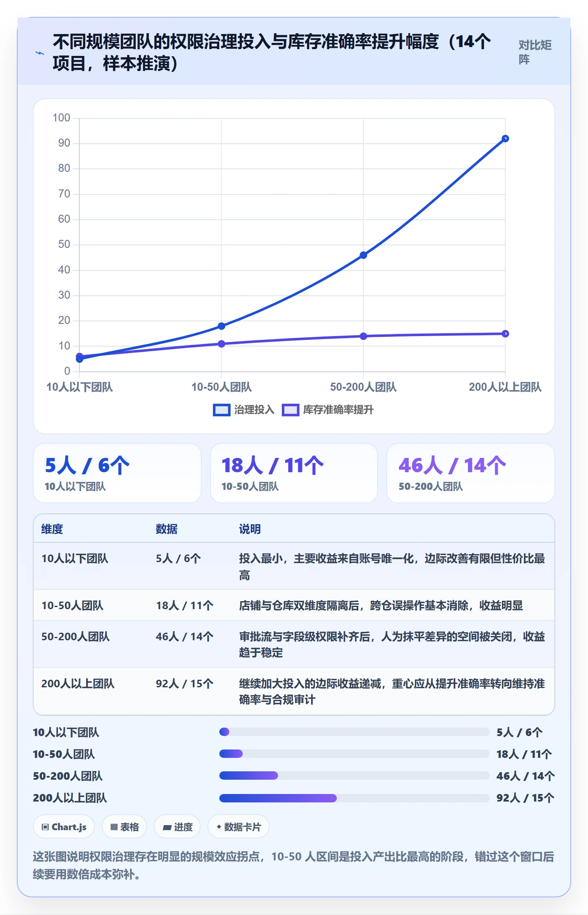Viewport: 588px width, 915px height.
Task: Toggle the 治理投入 legend swatch
Action: (x=221, y=410)
